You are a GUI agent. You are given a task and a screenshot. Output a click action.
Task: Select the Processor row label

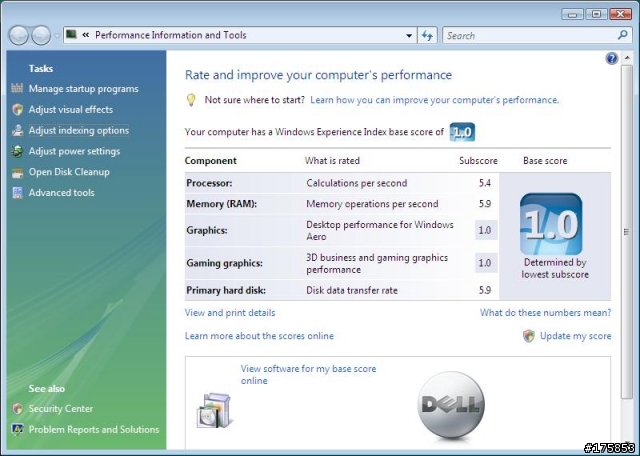click(209, 183)
